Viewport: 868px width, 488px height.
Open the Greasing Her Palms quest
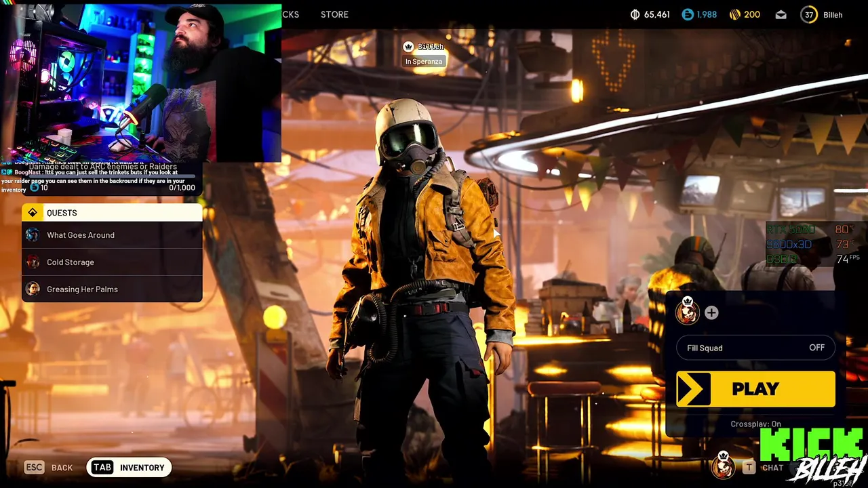point(112,289)
